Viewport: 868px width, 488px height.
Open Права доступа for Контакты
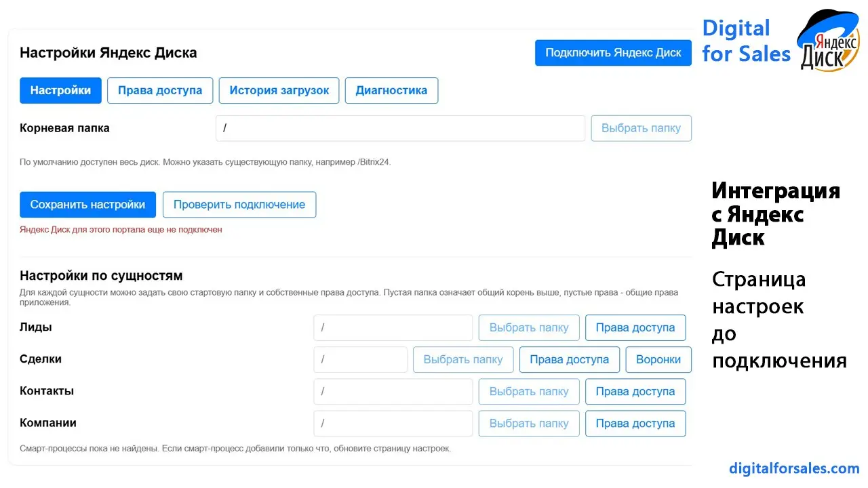click(635, 392)
